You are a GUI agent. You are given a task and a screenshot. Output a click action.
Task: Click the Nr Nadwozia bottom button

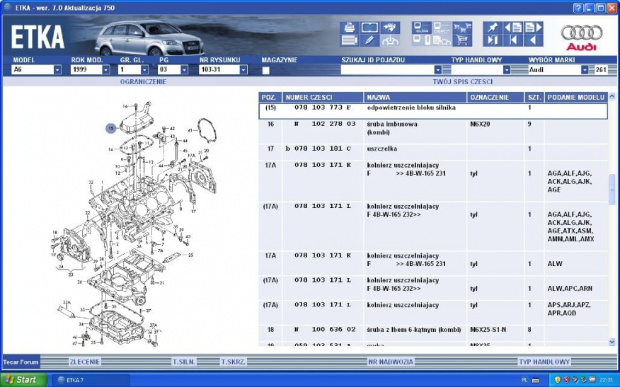pyautogui.click(x=391, y=362)
